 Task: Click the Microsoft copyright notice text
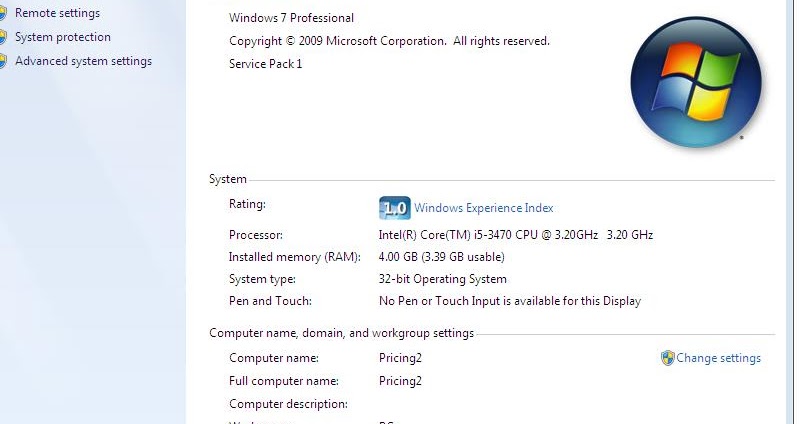pos(389,41)
